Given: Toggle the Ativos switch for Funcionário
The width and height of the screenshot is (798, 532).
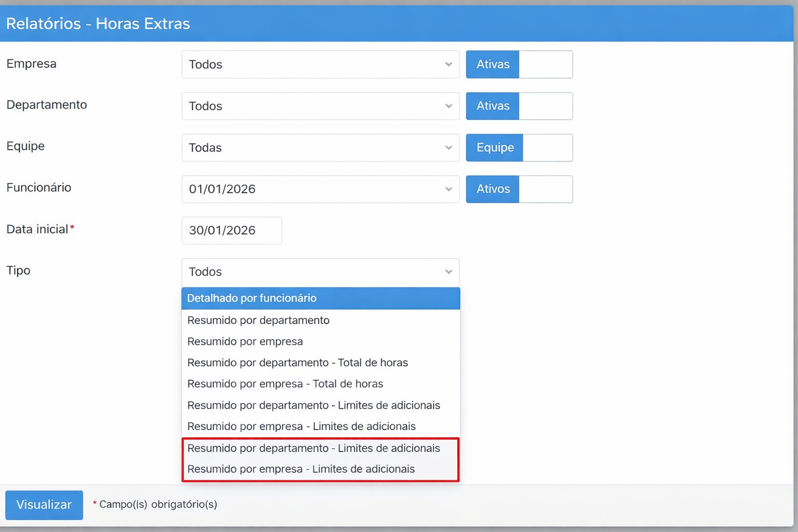Looking at the screenshot, I should point(519,189).
